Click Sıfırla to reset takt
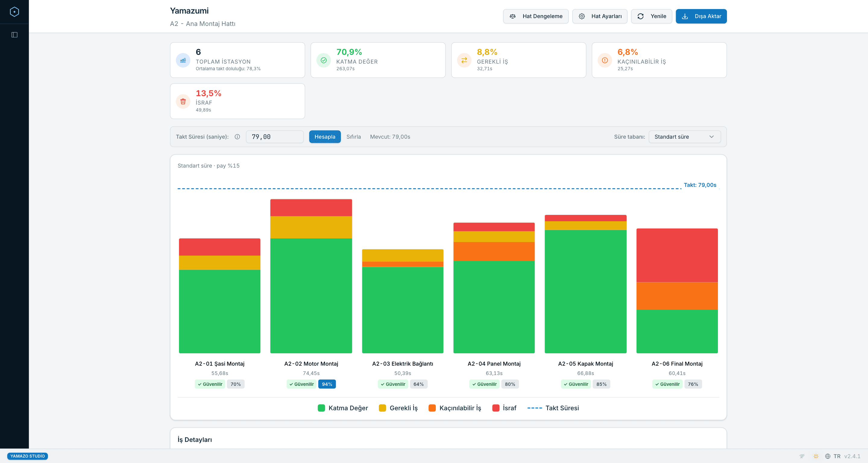This screenshot has height=463, width=868. point(354,137)
